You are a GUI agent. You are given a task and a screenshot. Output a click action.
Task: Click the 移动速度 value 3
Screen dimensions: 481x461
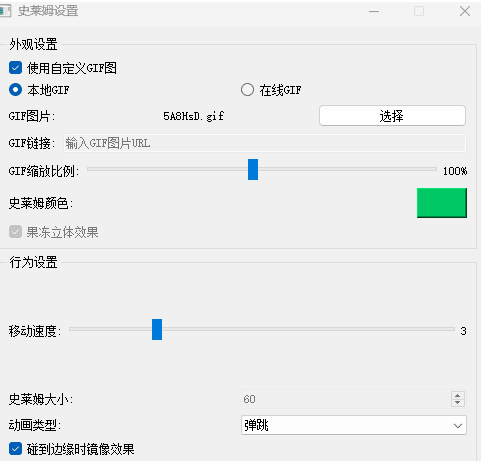(x=463, y=331)
